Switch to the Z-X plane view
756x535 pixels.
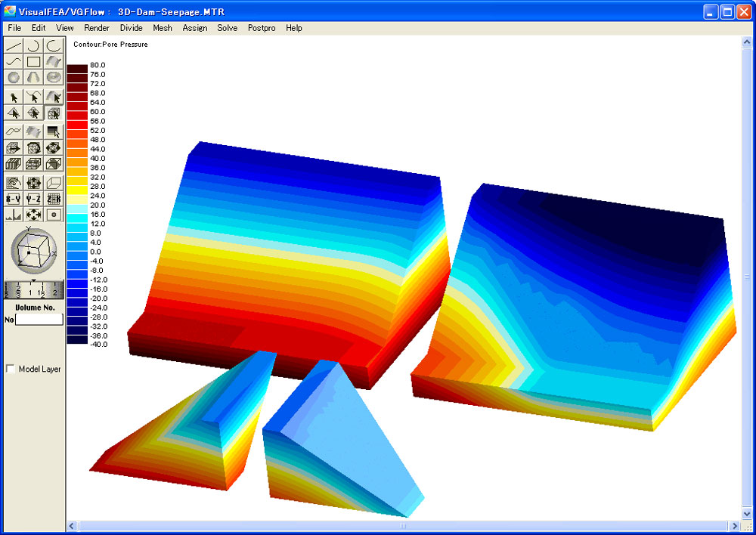(x=54, y=199)
